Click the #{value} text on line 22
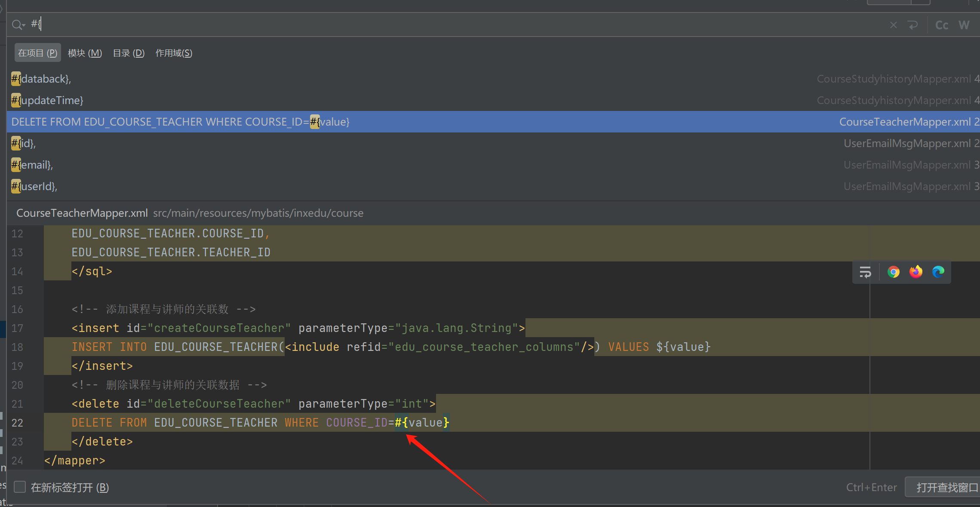 (x=422, y=423)
